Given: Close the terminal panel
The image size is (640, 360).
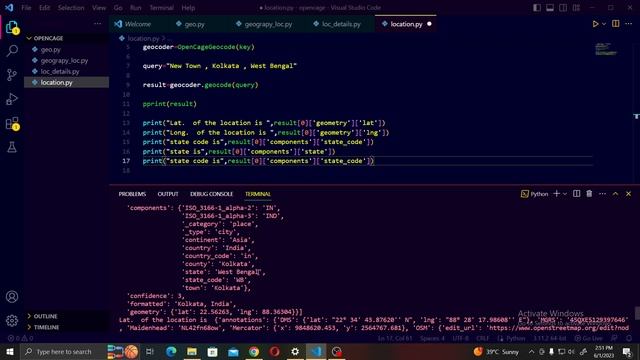Looking at the screenshot, I should point(629,194).
